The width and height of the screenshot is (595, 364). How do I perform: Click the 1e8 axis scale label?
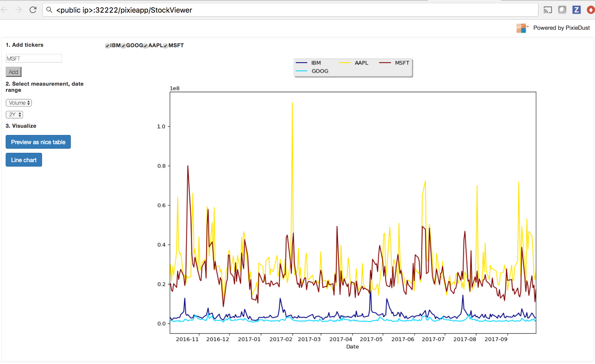[x=175, y=88]
